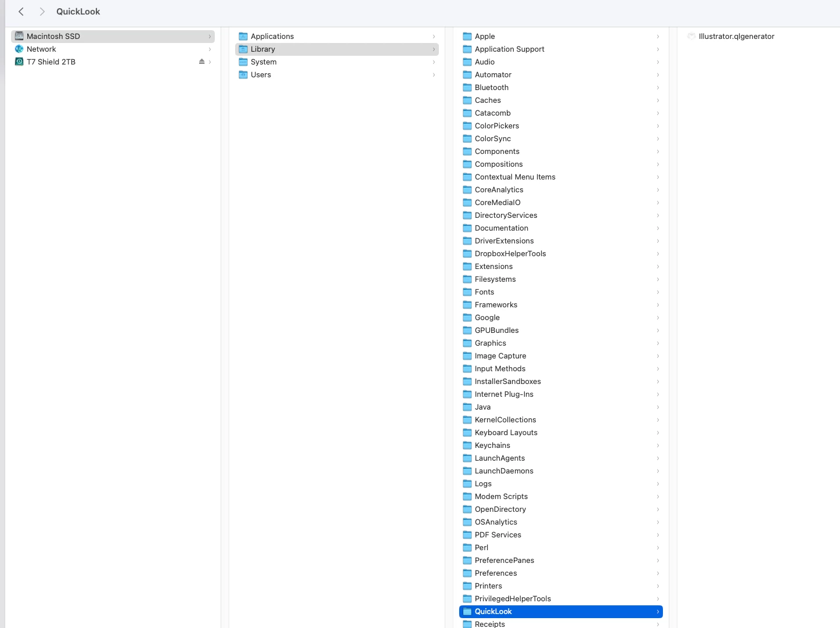Select the KernelCollections folder row
840x628 pixels.
[561, 419]
